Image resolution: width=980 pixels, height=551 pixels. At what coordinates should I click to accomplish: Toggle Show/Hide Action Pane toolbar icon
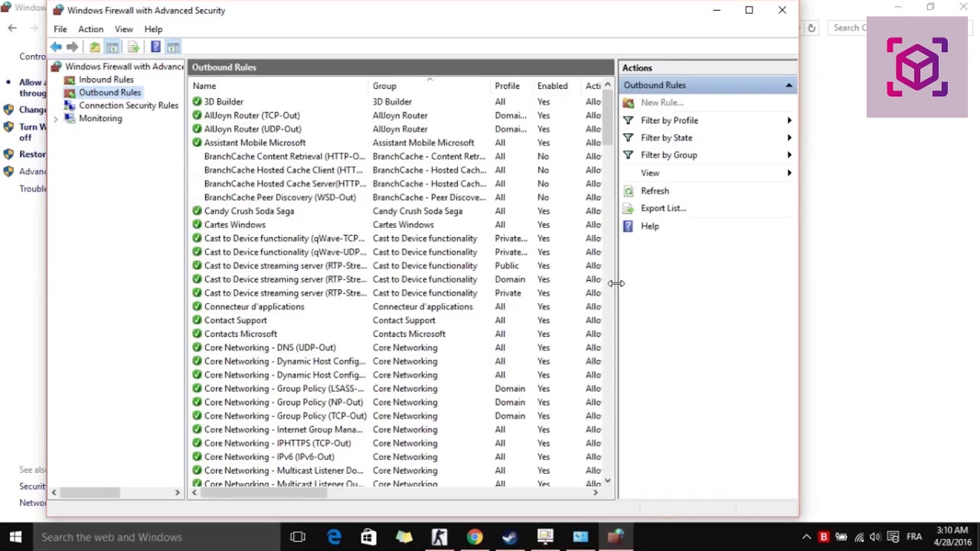coord(173,47)
